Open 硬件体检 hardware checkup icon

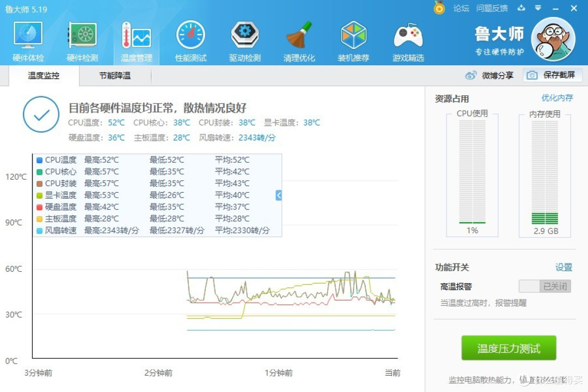click(x=28, y=42)
